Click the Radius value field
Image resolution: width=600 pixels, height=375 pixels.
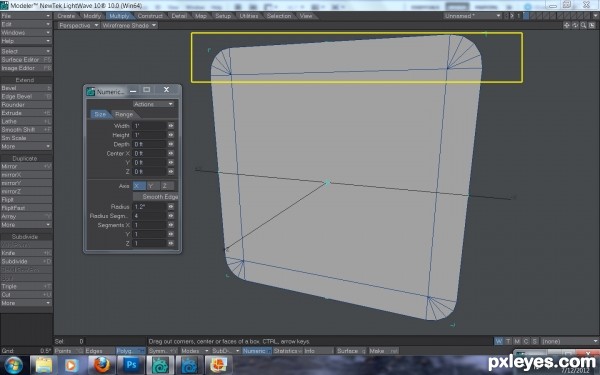150,206
